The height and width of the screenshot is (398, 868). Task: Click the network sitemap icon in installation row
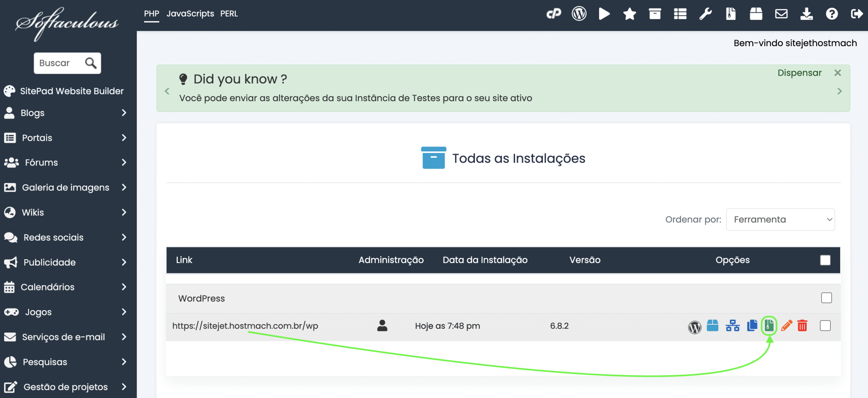[732, 326]
